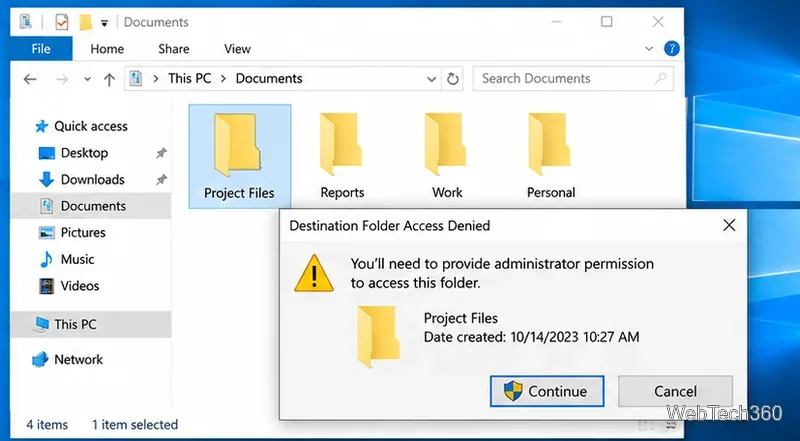Click the folder icon in the address bar
The image size is (800, 441).
click(x=135, y=79)
